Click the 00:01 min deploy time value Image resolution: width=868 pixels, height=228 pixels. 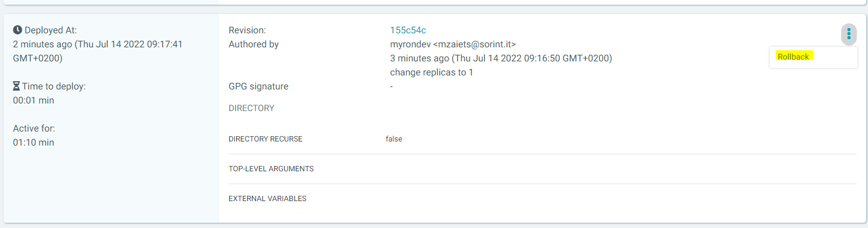pyautogui.click(x=33, y=101)
